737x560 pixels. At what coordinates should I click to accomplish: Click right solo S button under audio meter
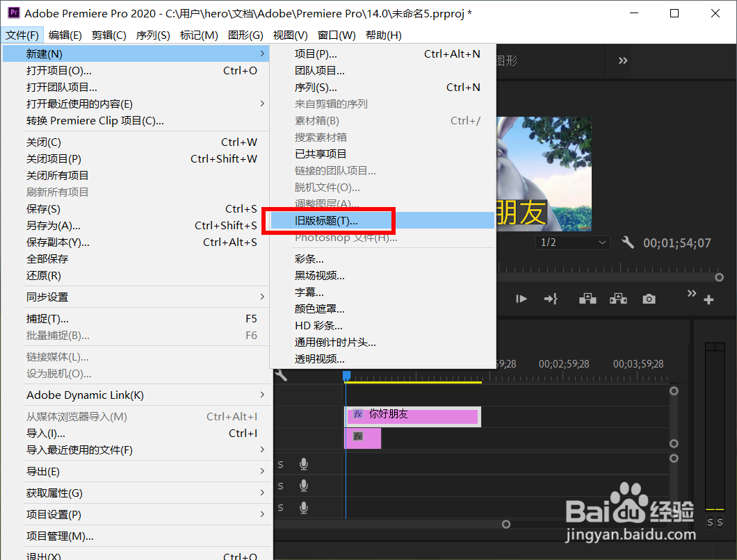click(x=720, y=522)
